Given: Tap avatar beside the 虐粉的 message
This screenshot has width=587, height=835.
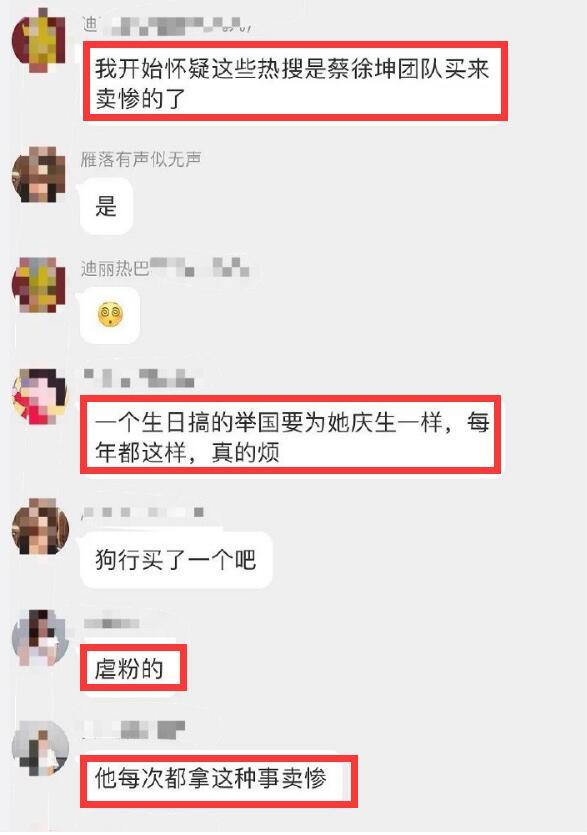Looking at the screenshot, I should coord(40,638).
